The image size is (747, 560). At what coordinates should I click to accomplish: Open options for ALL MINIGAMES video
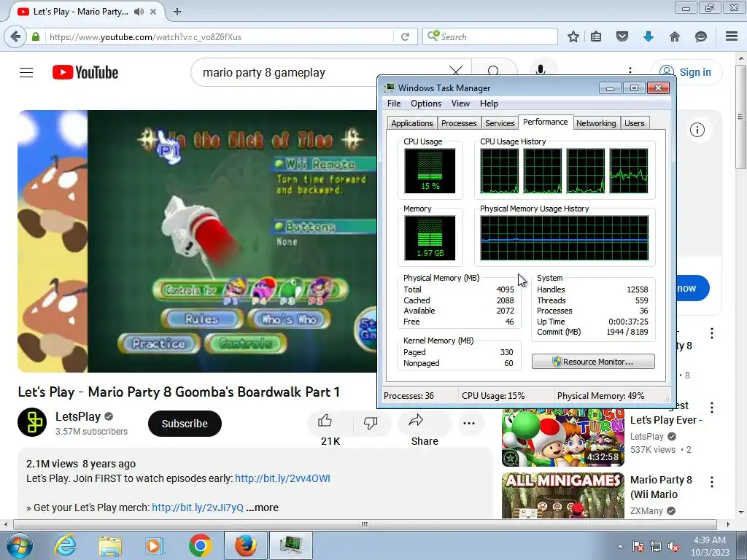click(x=712, y=482)
